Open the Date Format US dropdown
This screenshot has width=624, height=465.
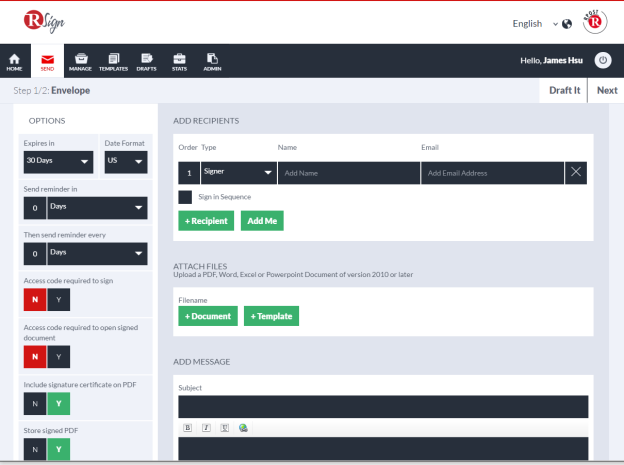126,162
